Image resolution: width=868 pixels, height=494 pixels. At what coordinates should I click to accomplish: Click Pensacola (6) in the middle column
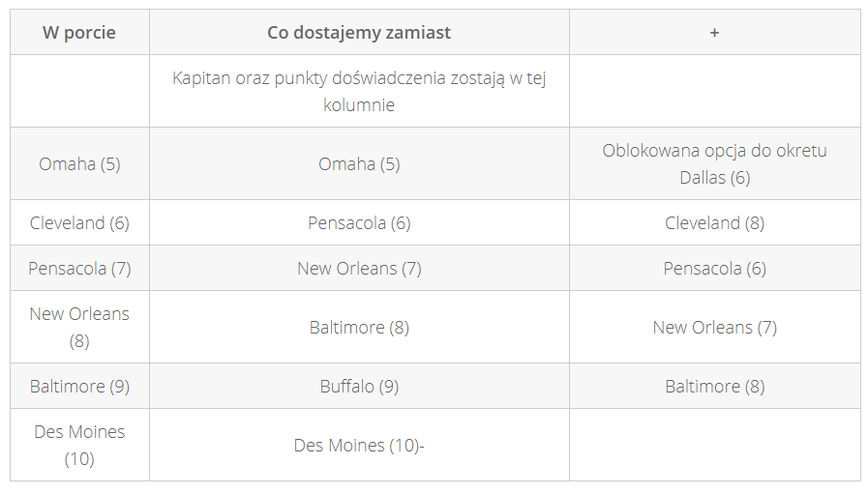pos(359,222)
